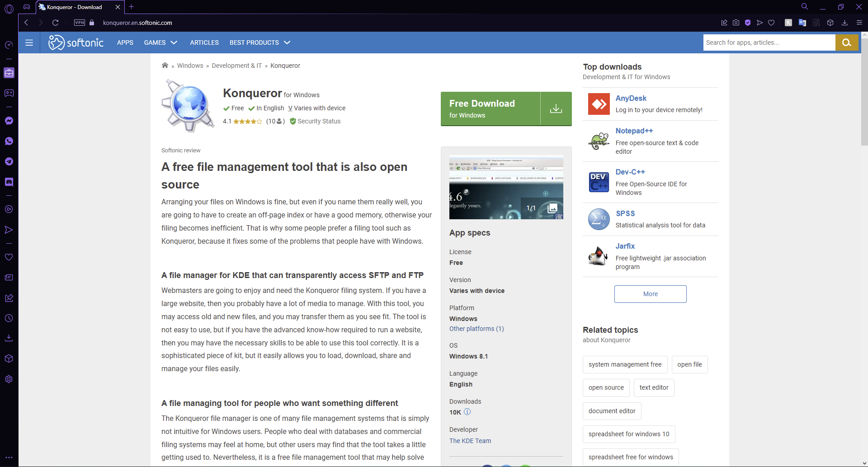The image size is (868, 467).
Task: Open browser Settings via the gear icon
Action: coord(9,379)
